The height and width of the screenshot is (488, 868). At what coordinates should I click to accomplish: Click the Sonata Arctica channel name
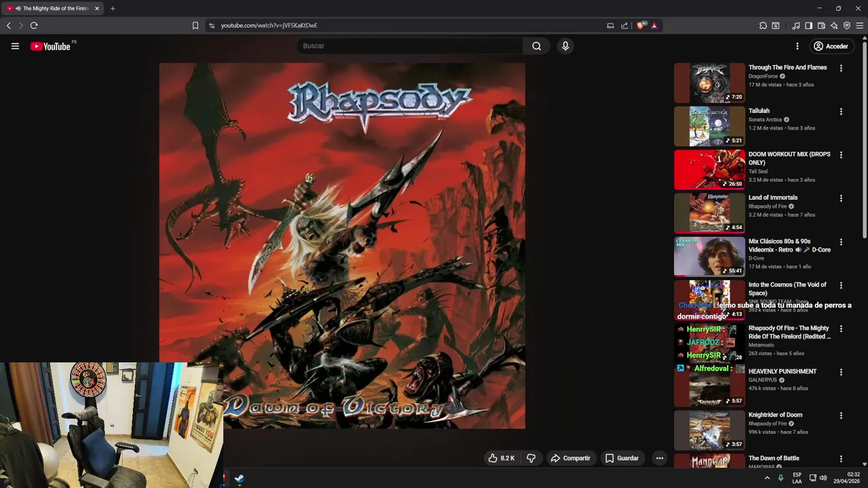tap(765, 119)
